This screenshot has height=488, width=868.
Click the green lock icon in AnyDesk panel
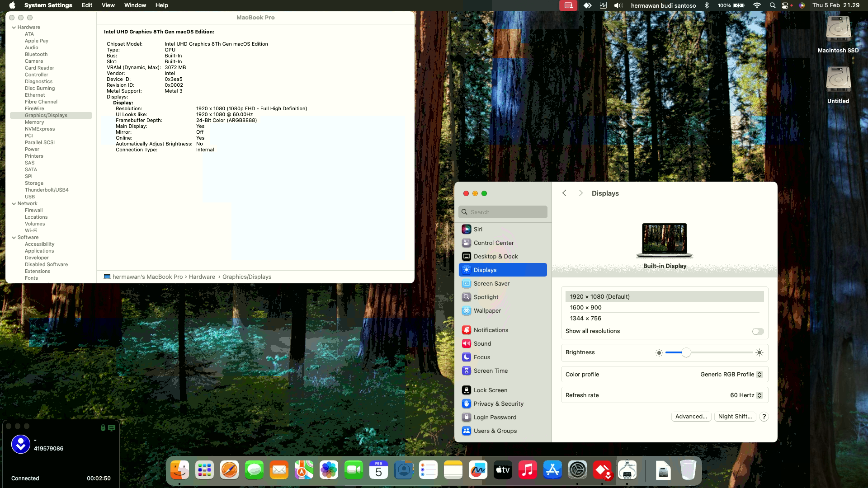tap(103, 427)
